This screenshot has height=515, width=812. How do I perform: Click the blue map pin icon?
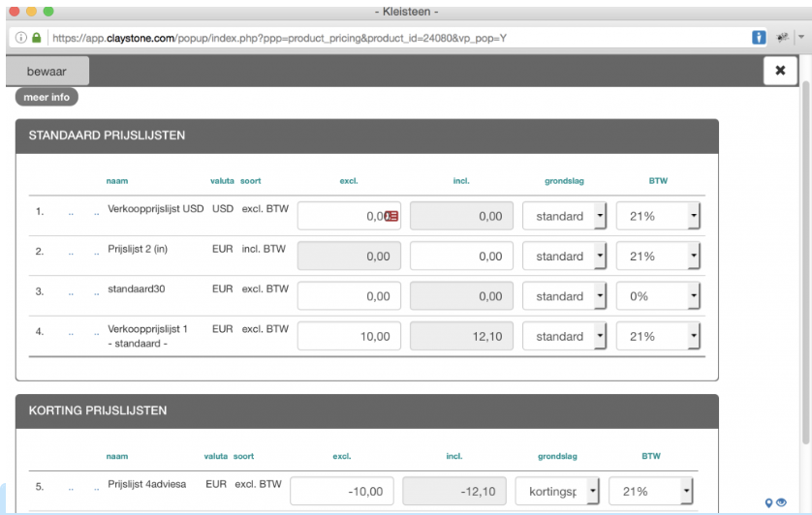coord(769,502)
